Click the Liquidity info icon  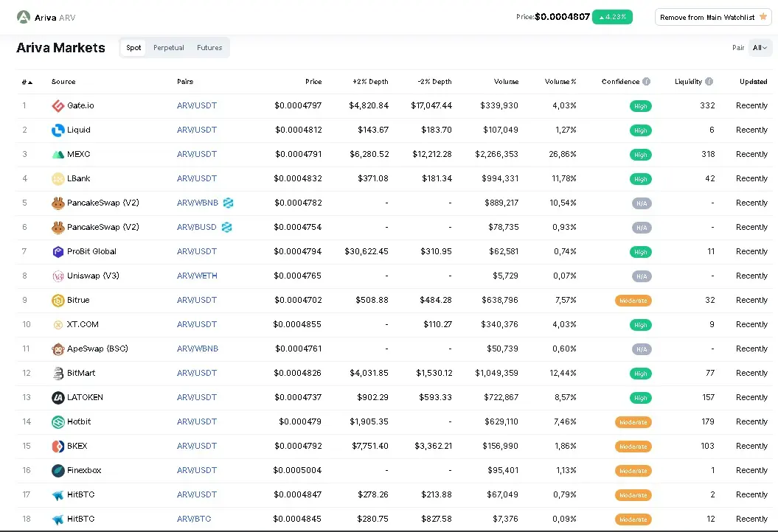click(x=709, y=81)
